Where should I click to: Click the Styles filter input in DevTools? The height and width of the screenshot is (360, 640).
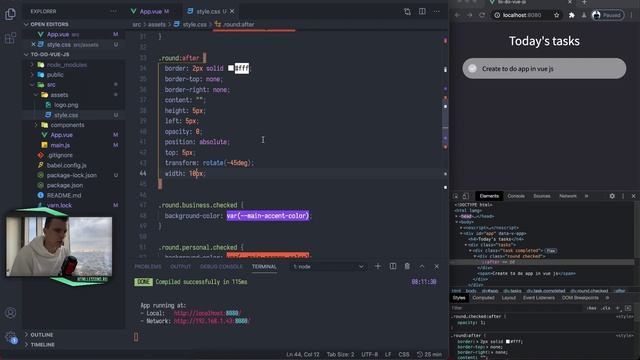point(517,308)
